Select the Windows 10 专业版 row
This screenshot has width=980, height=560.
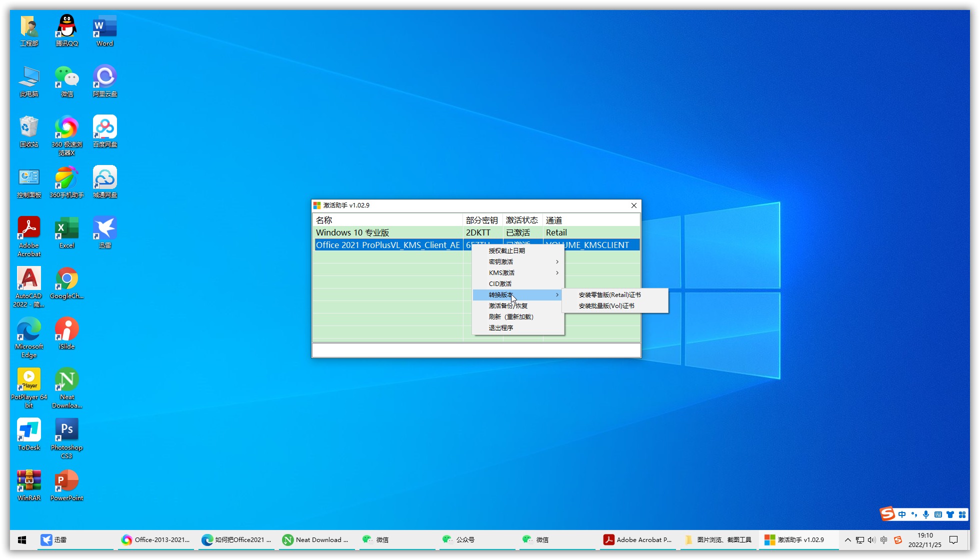476,232
